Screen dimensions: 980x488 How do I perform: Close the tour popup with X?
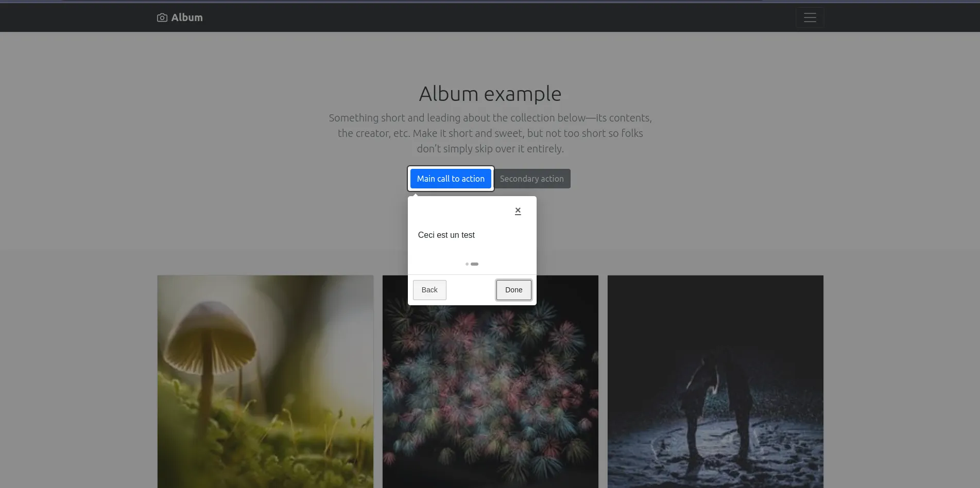tap(518, 211)
